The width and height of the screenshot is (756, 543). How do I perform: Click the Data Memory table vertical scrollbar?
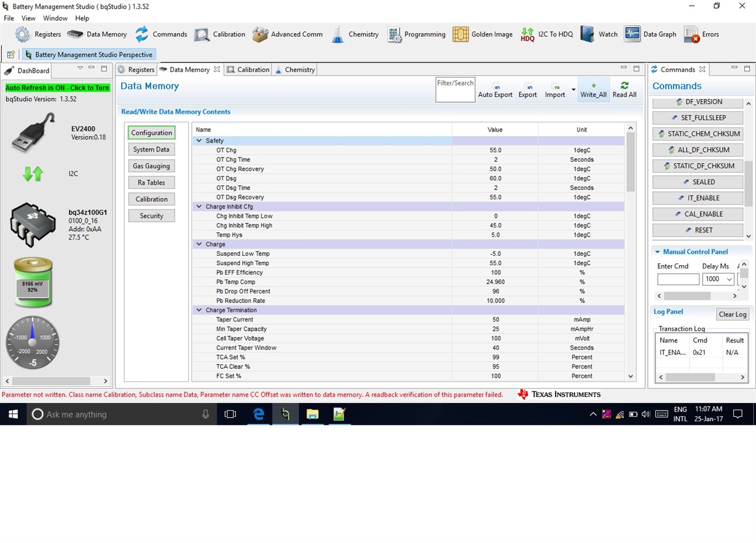coord(630,252)
